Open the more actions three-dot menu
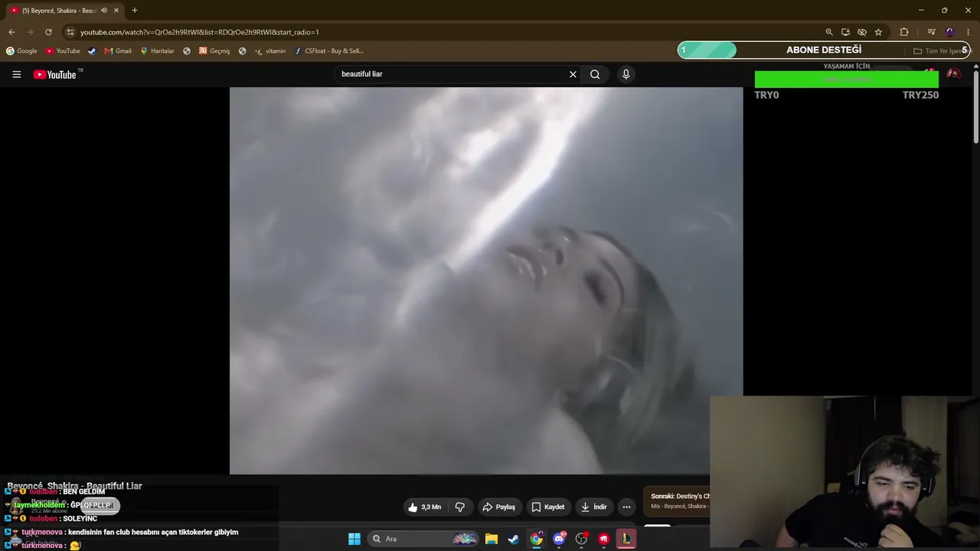This screenshot has width=980, height=551. pos(626,507)
